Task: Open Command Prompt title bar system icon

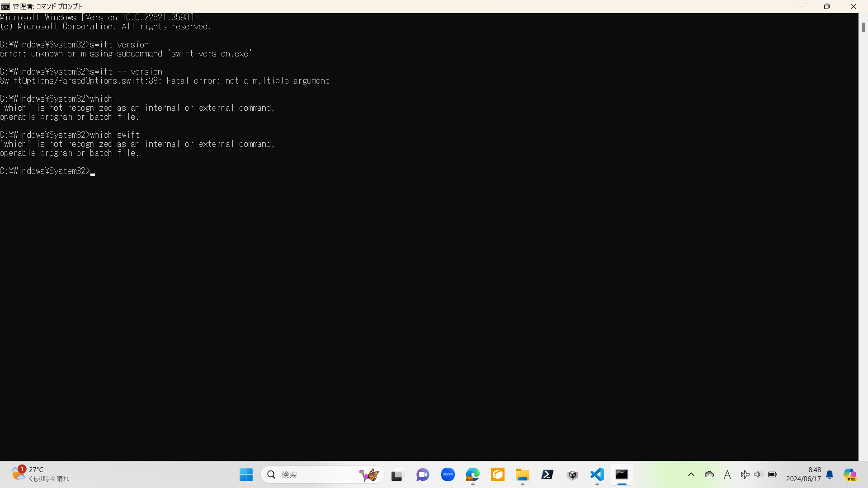Action: (x=5, y=6)
